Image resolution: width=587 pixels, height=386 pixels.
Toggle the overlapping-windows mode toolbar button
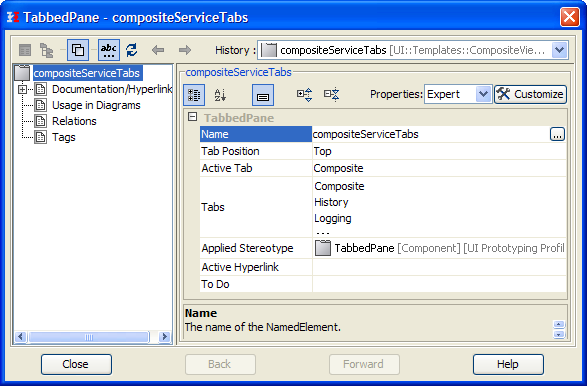[78, 50]
